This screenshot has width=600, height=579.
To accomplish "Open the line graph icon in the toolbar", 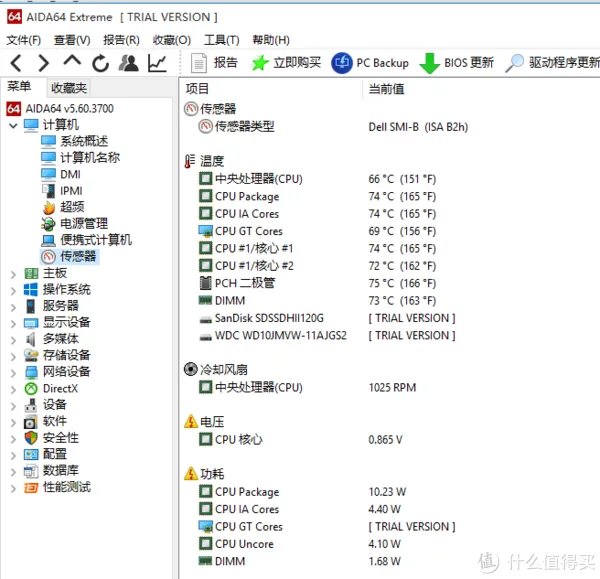I will point(157,63).
